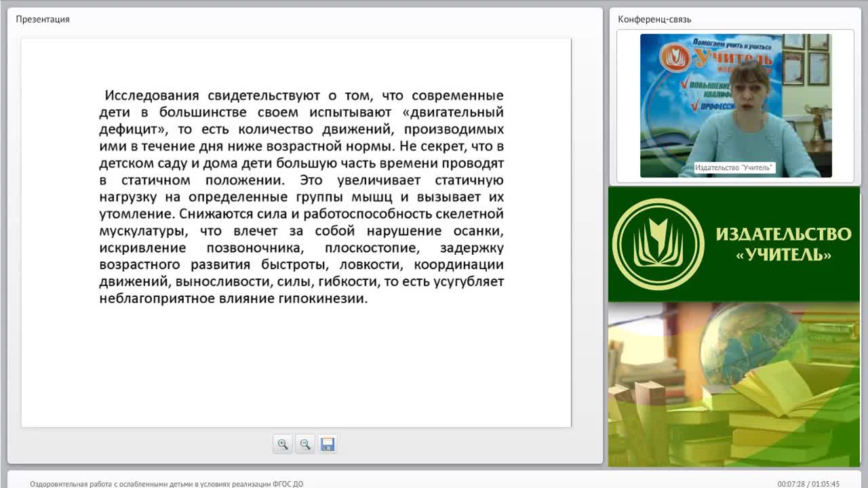The height and width of the screenshot is (488, 868).
Task: Click the elapsed time 00:07:28 / 01:05:45
Action: (808, 484)
